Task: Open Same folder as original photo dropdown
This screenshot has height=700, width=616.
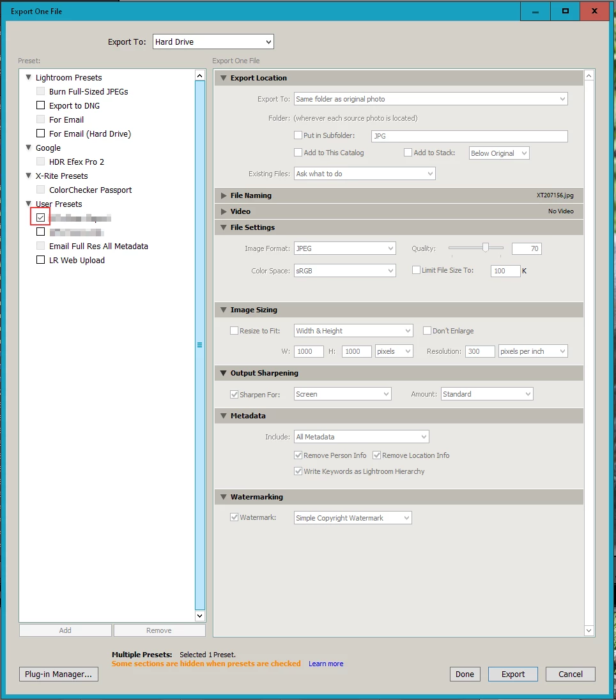Action: click(x=431, y=99)
